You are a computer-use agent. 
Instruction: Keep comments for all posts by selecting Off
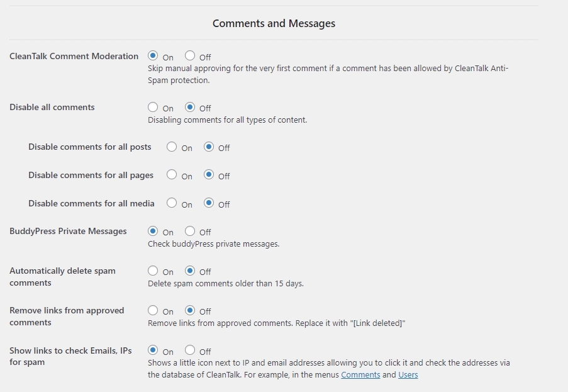coord(210,147)
